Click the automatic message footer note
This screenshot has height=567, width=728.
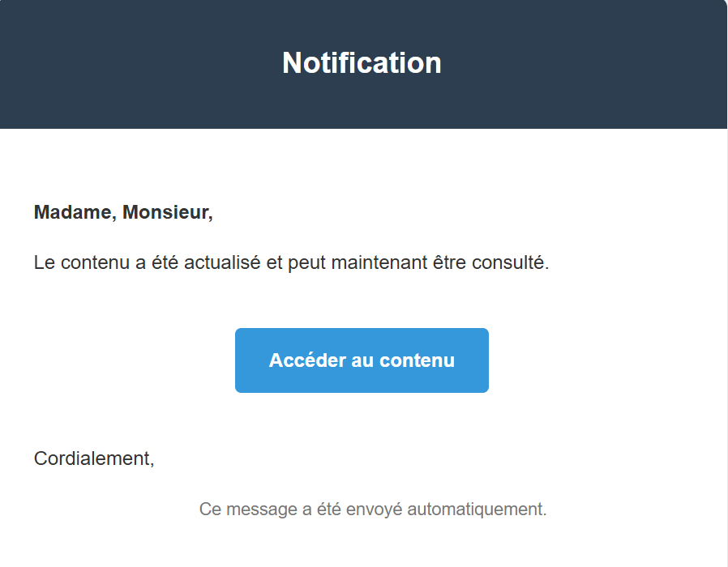click(373, 509)
